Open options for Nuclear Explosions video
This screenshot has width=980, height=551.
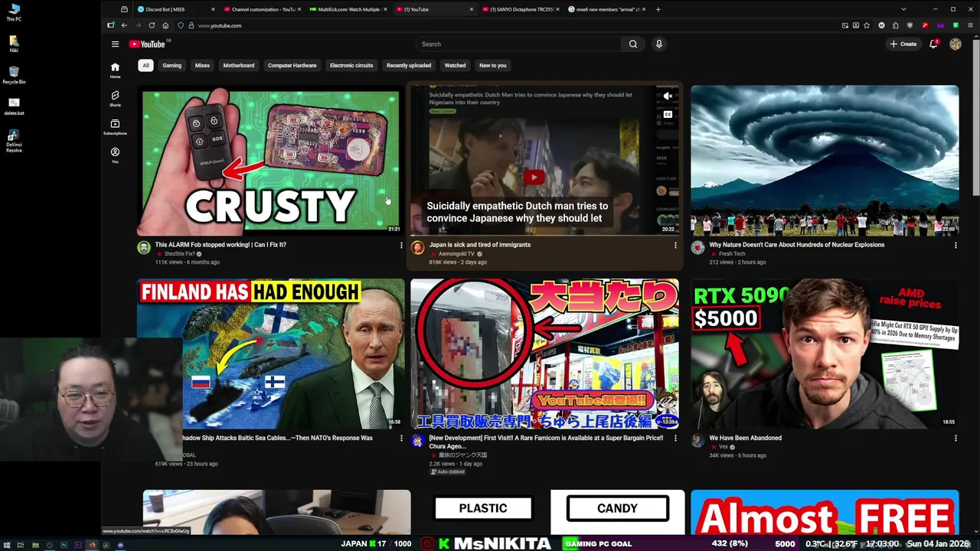click(x=955, y=245)
